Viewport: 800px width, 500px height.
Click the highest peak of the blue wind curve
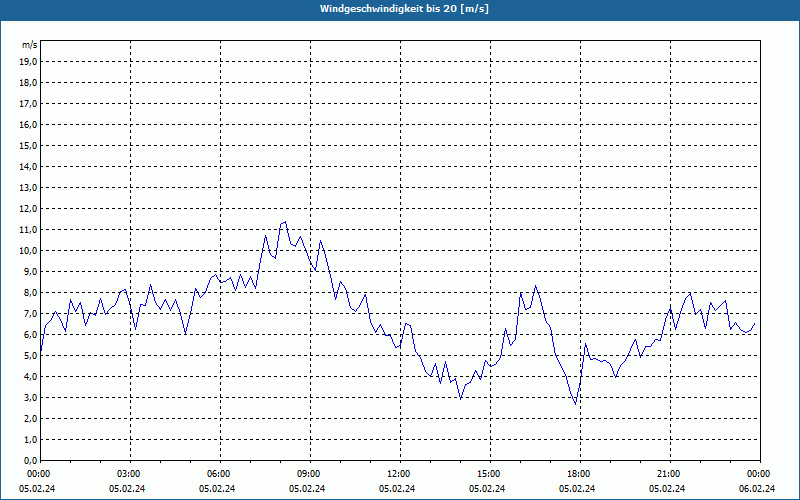[x=285, y=221]
